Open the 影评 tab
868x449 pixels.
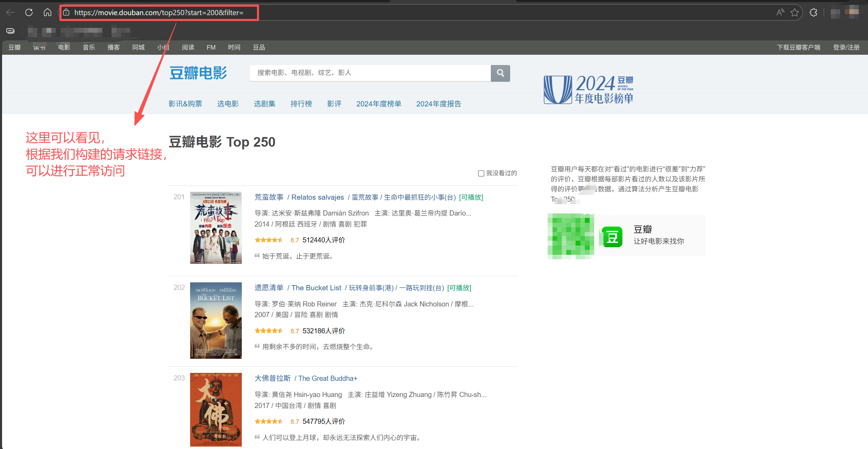pos(334,104)
